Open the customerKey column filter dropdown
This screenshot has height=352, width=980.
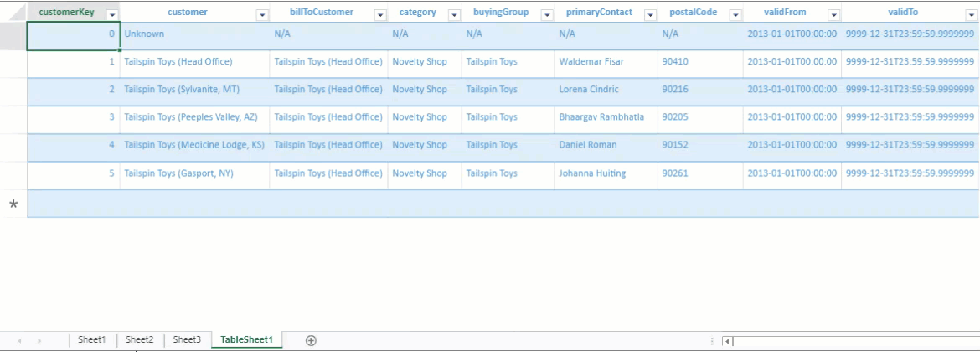pyautogui.click(x=112, y=16)
